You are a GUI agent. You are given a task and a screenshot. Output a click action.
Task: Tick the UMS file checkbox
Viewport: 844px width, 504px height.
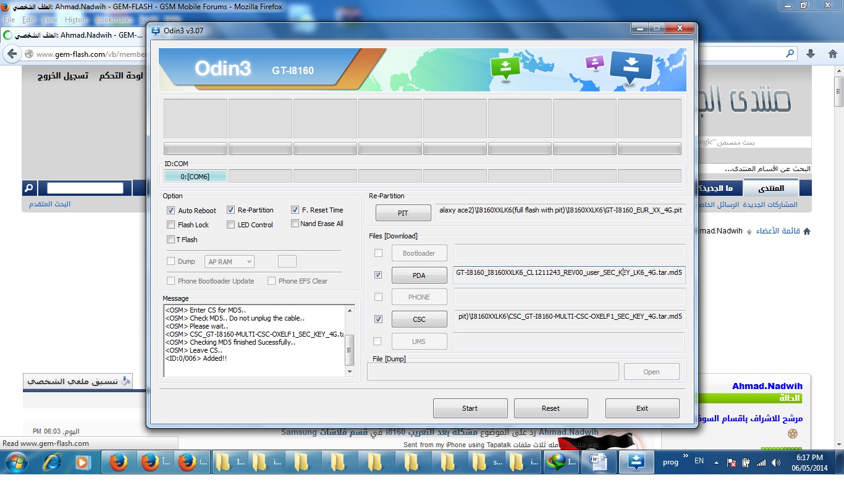pyautogui.click(x=378, y=342)
